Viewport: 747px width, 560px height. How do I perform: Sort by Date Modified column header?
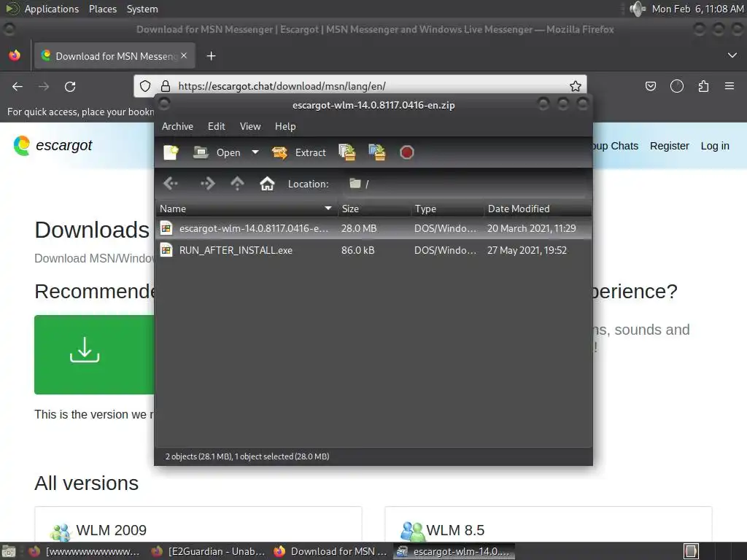tap(538, 209)
